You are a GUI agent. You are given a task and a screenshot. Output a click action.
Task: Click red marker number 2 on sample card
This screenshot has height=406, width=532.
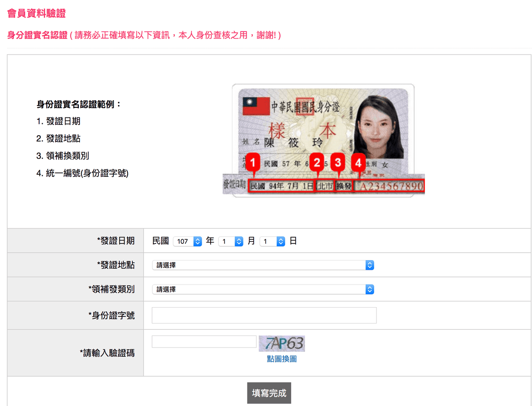coord(317,163)
